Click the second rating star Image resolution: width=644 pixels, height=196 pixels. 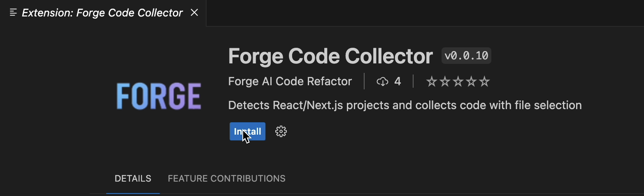[x=445, y=82]
